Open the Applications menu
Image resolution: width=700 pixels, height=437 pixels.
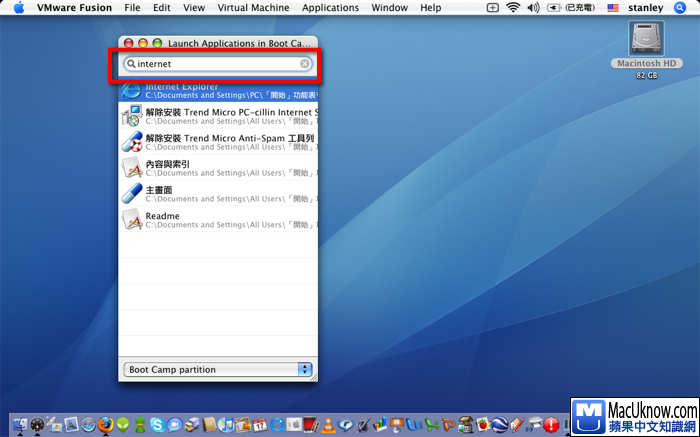coord(330,8)
